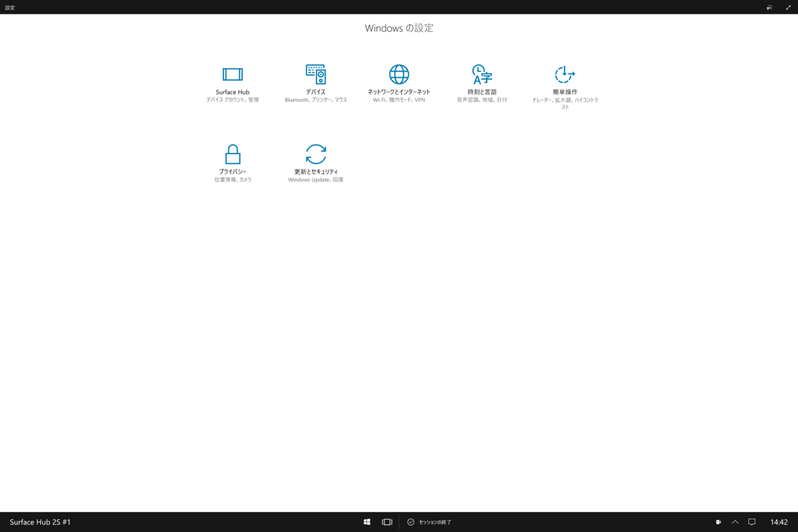Open the Surface Hub settings tile
The image size is (798, 532).
(x=232, y=84)
